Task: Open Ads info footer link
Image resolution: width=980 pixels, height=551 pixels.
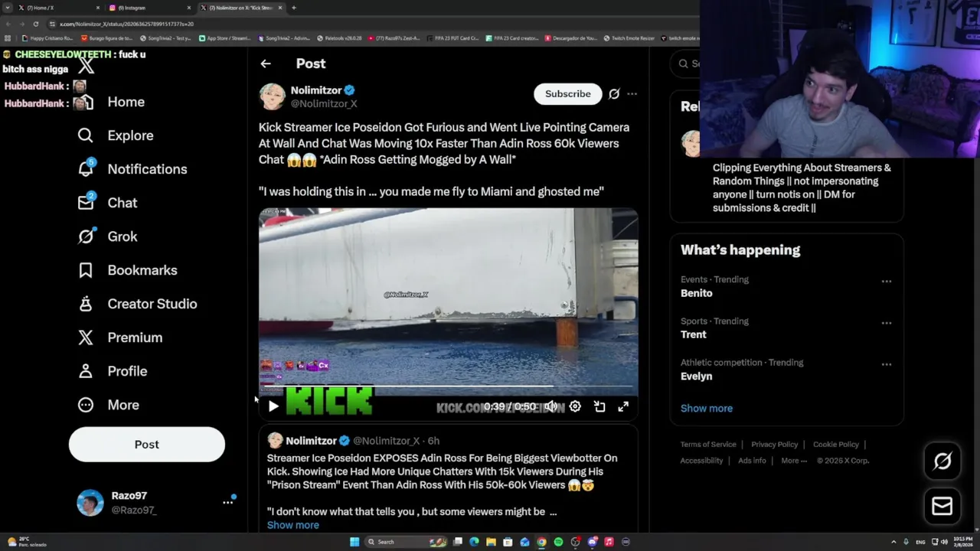Action: tap(752, 461)
